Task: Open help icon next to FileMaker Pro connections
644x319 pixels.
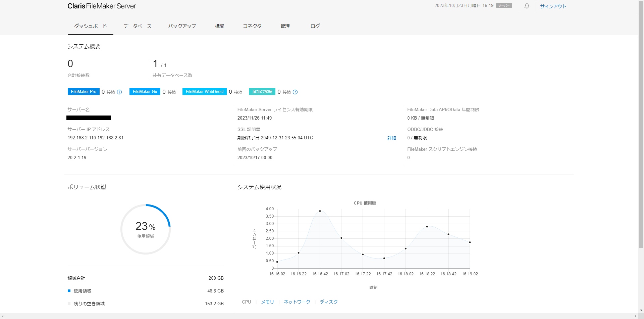Action: click(119, 92)
